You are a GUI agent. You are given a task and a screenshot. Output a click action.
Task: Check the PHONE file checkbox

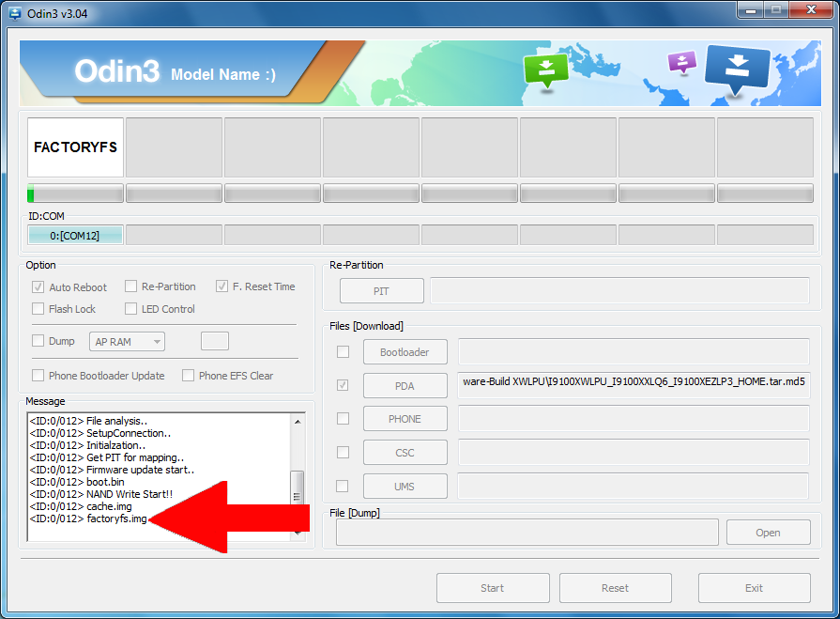(343, 419)
